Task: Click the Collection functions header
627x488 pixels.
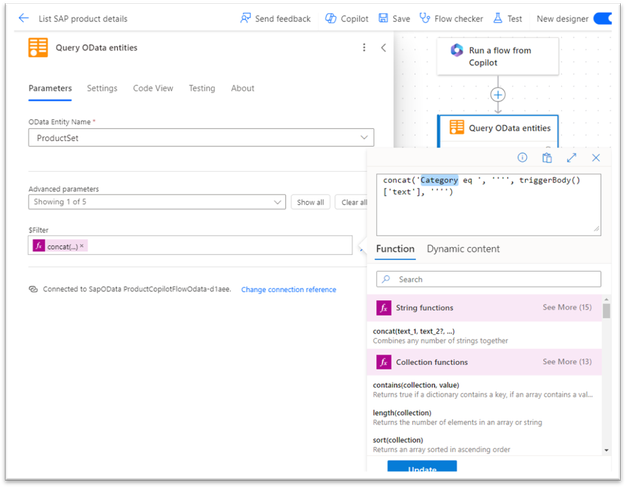Action: point(484,362)
